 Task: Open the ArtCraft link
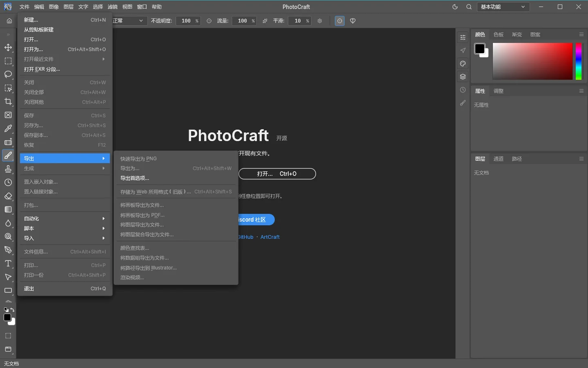pyautogui.click(x=270, y=237)
